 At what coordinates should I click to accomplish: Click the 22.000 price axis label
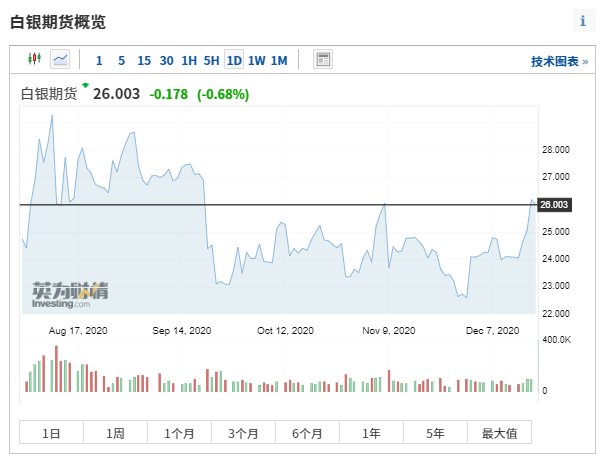[556, 314]
